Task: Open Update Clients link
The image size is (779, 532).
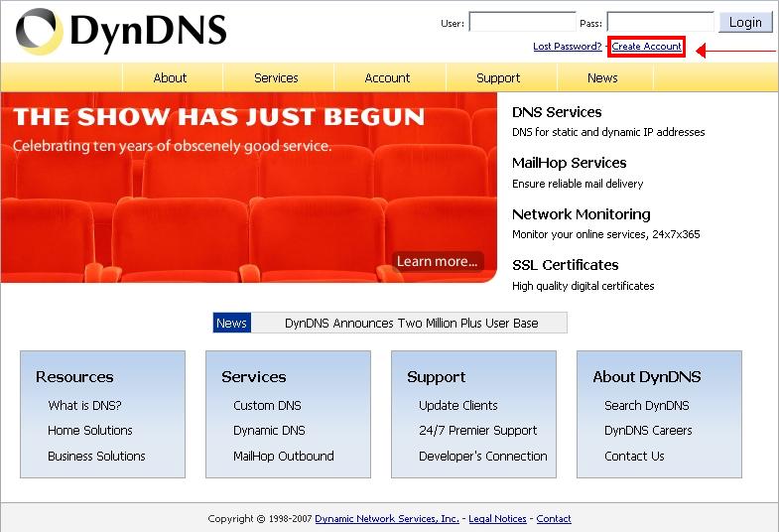Action: tap(458, 405)
